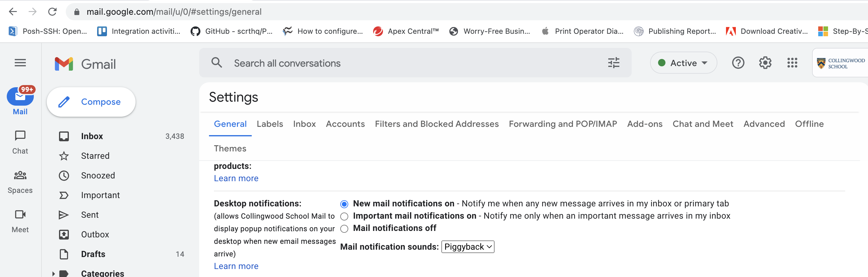Switch to the Inbox settings tab
Image resolution: width=868 pixels, height=277 pixels.
point(304,124)
